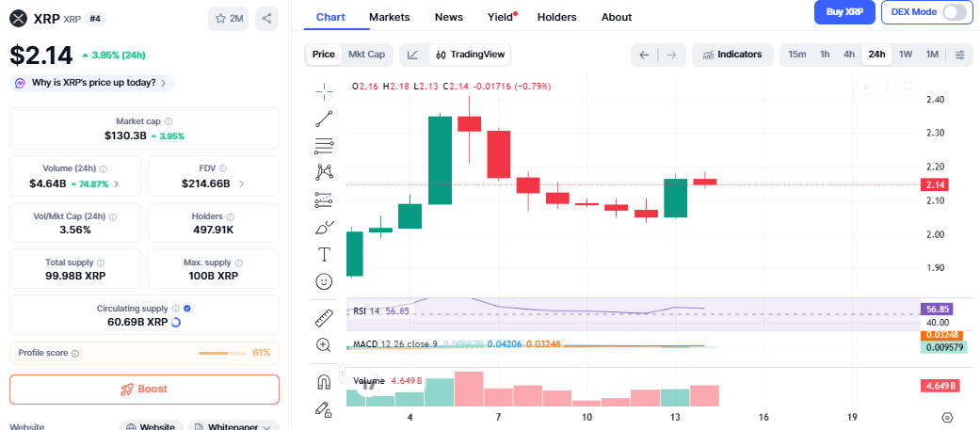Click the circulating supply progress ring
980x430 pixels.
pos(176,323)
